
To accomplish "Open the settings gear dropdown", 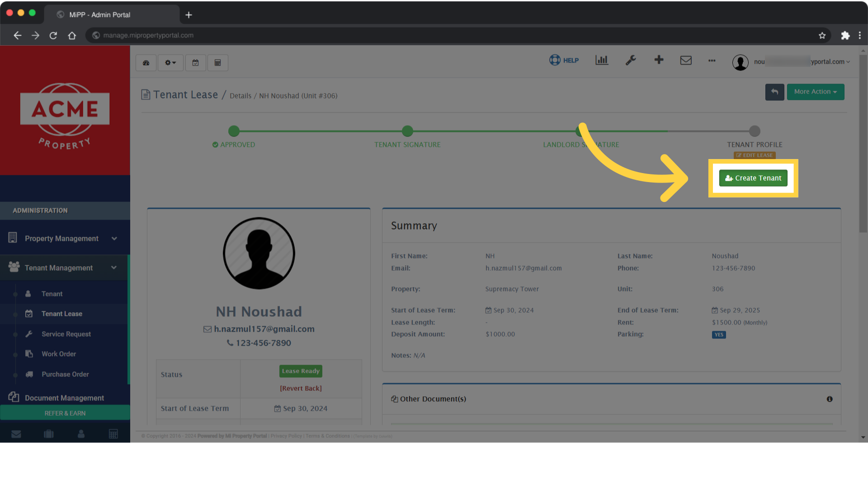I will pos(170,63).
